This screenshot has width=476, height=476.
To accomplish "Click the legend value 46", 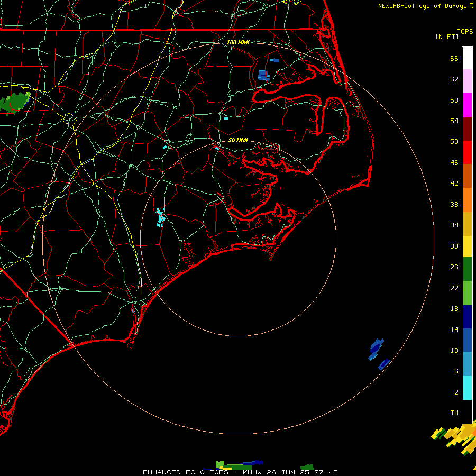I will click(x=454, y=163).
